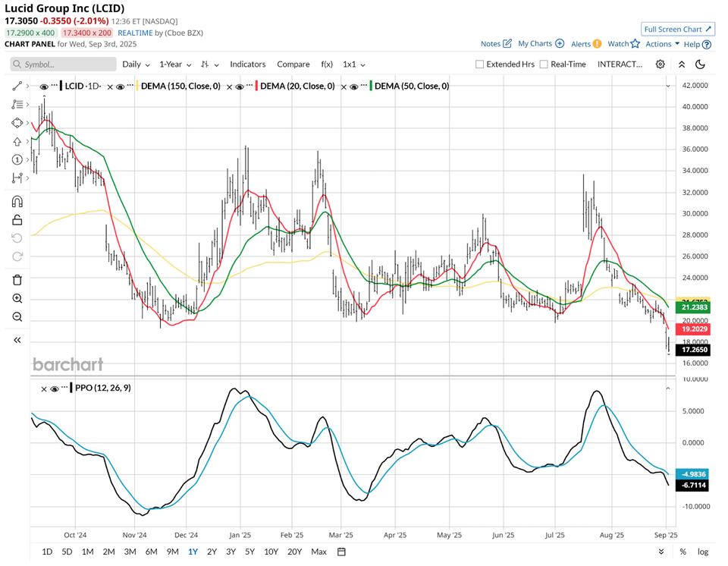Remove the PPO (12, 26, 9) study

44,389
